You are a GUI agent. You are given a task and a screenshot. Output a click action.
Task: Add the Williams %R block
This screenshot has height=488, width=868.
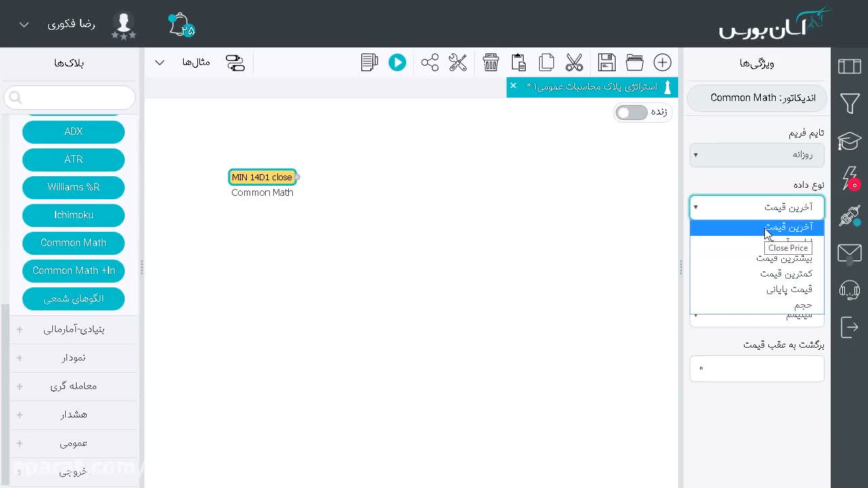click(x=73, y=187)
